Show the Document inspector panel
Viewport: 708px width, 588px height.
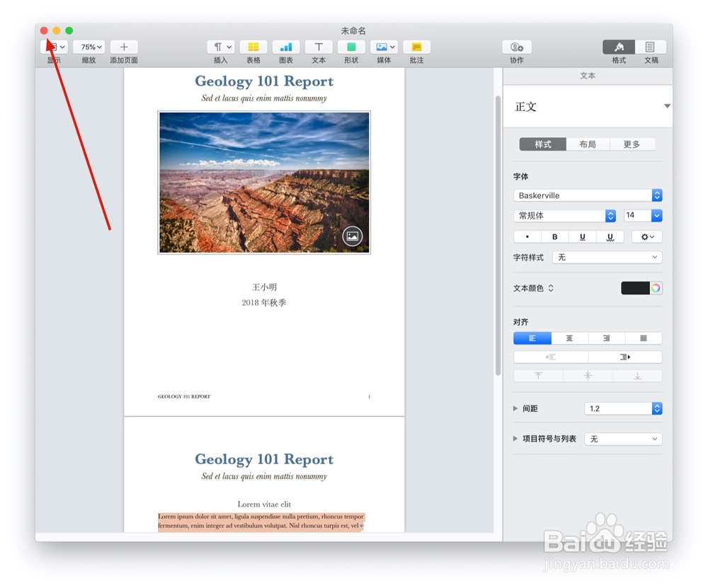tap(651, 47)
